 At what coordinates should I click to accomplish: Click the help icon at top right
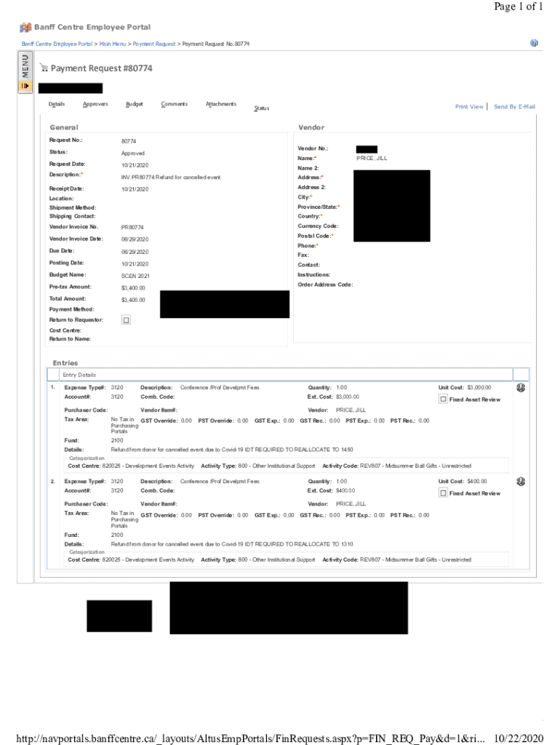[x=534, y=43]
